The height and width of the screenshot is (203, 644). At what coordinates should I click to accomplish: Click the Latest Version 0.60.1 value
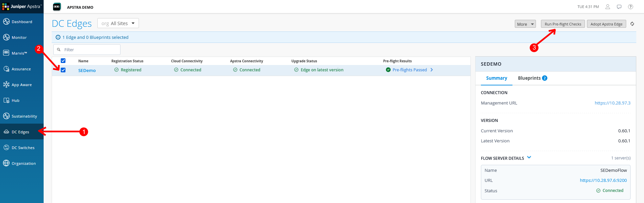(x=624, y=141)
